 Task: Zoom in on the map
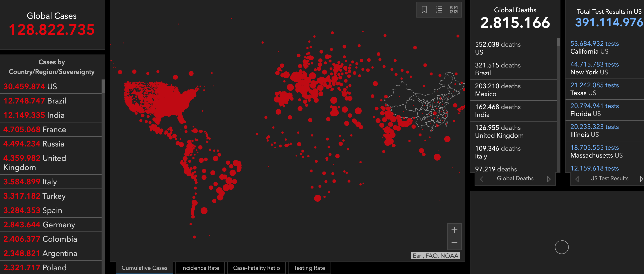454,230
